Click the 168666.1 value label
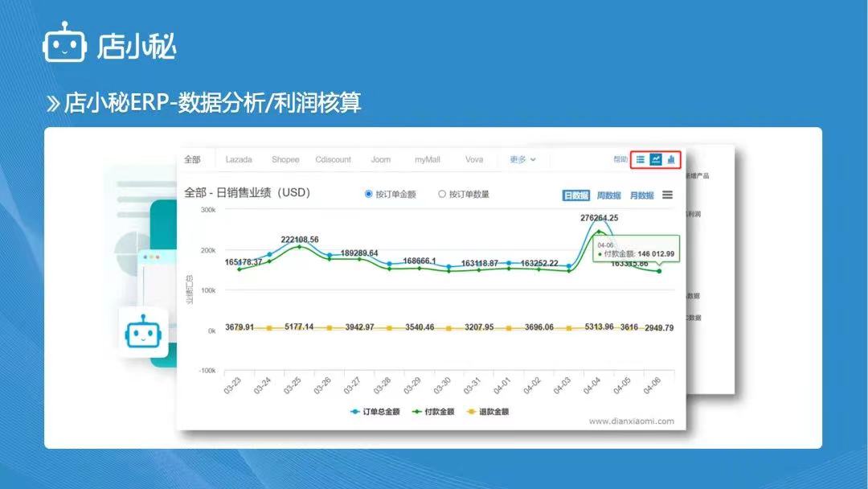Screen dimensions: 868x489 tap(419, 261)
